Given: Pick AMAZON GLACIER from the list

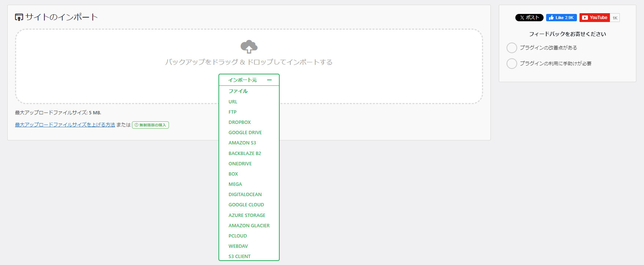Looking at the screenshot, I should coord(249,225).
